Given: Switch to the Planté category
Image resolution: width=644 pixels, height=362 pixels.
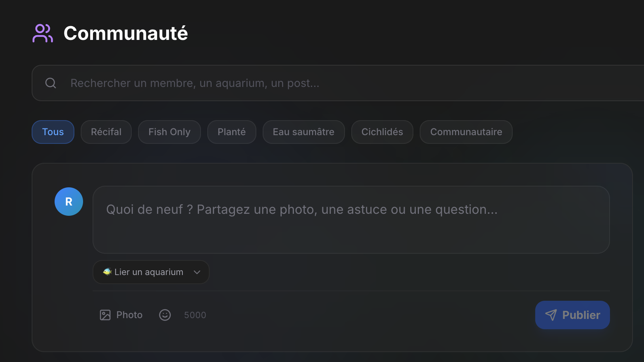Looking at the screenshot, I should [231, 132].
